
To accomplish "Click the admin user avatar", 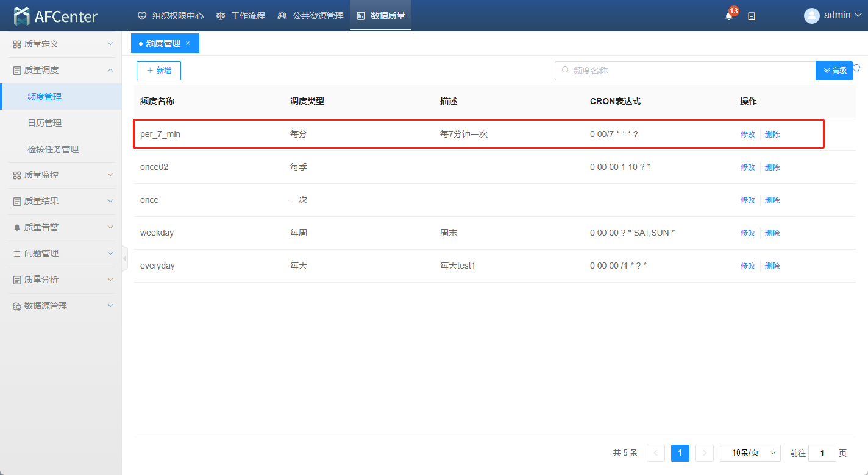I will 811,16.
